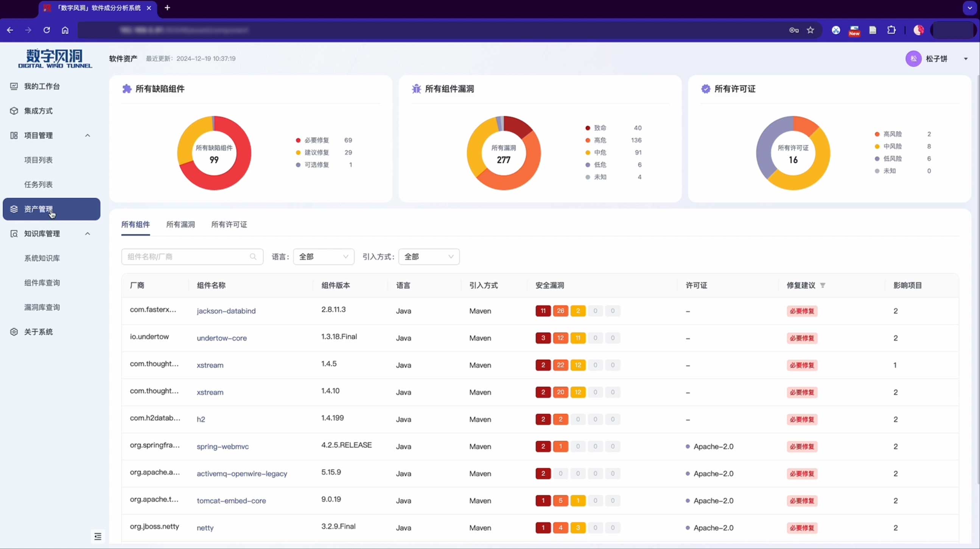Image resolution: width=980 pixels, height=549 pixels.
Task: Open the 语言 dropdown
Action: click(324, 257)
